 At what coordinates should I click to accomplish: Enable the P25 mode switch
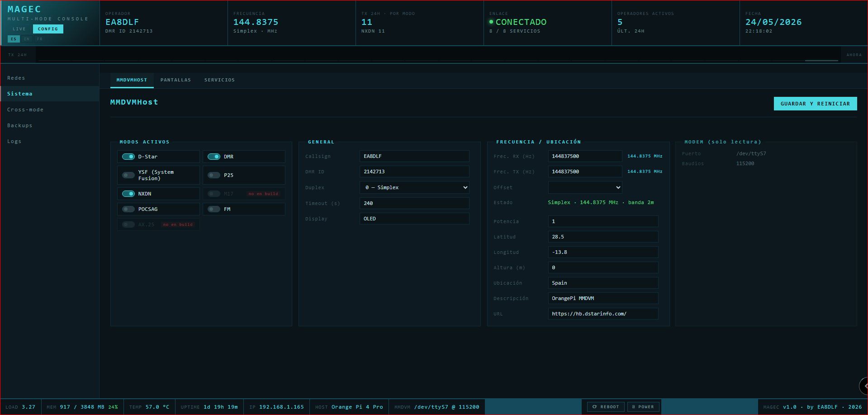coord(214,175)
